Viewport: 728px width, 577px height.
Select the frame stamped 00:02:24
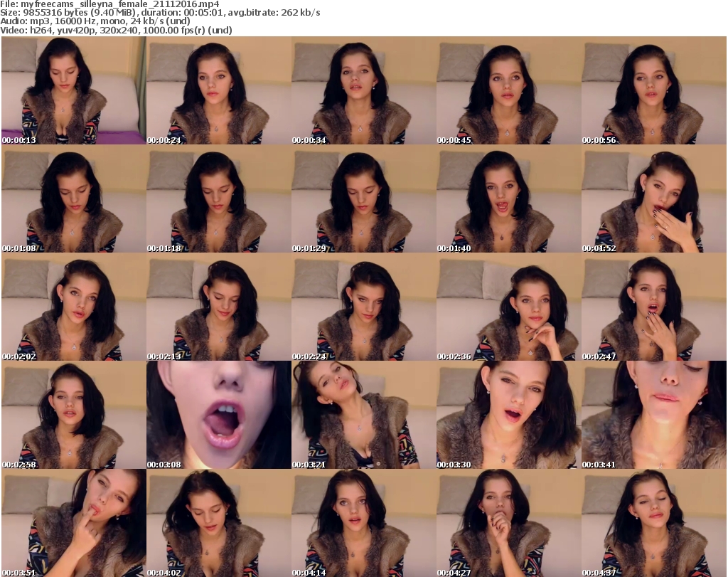pyautogui.click(x=363, y=307)
